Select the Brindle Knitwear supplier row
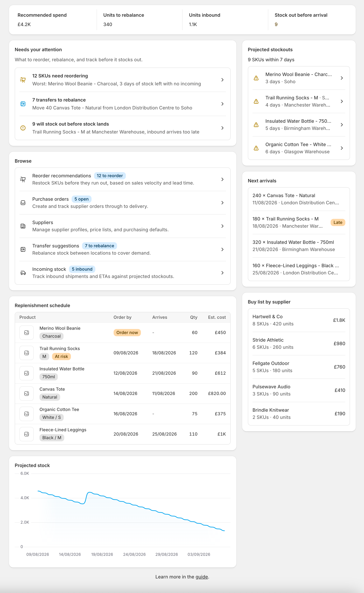This screenshot has width=364, height=593. 299,414
